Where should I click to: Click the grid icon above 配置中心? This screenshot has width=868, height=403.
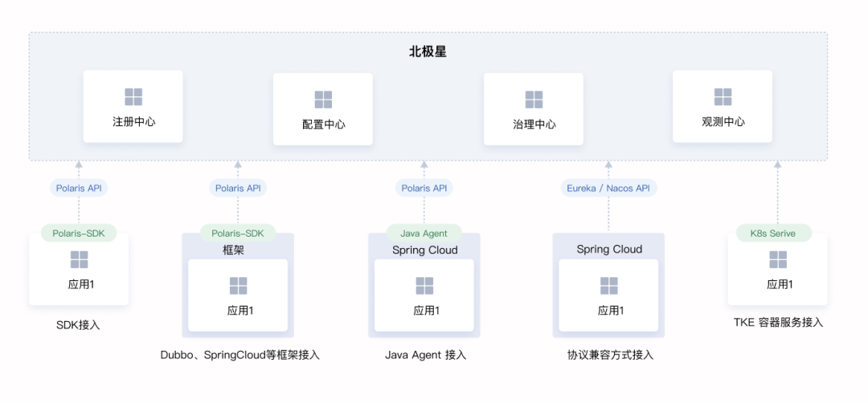point(323,100)
